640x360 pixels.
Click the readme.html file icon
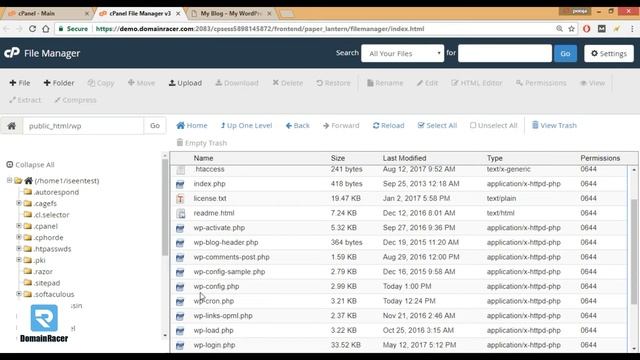(x=180, y=213)
